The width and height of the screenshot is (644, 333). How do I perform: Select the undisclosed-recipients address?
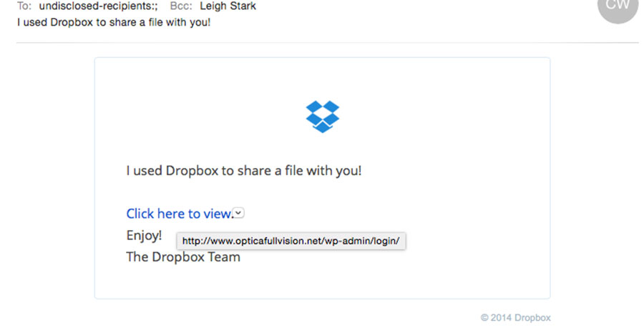(98, 6)
